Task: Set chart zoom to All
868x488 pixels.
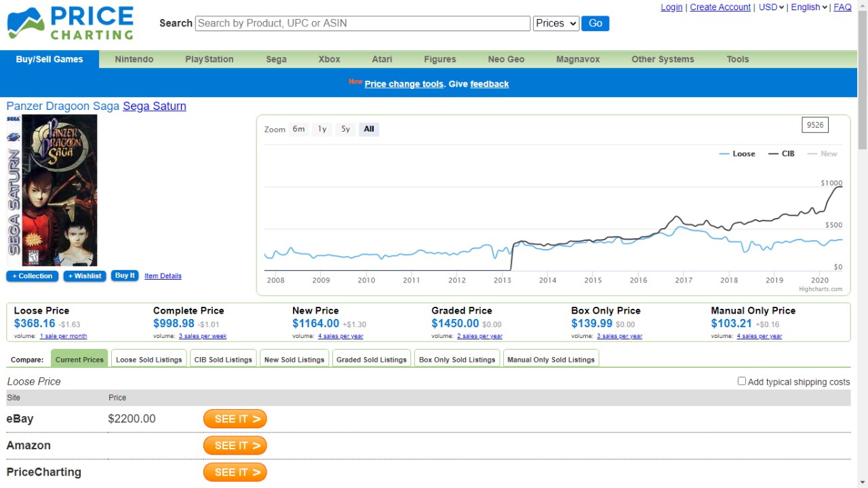Action: pyautogui.click(x=369, y=129)
